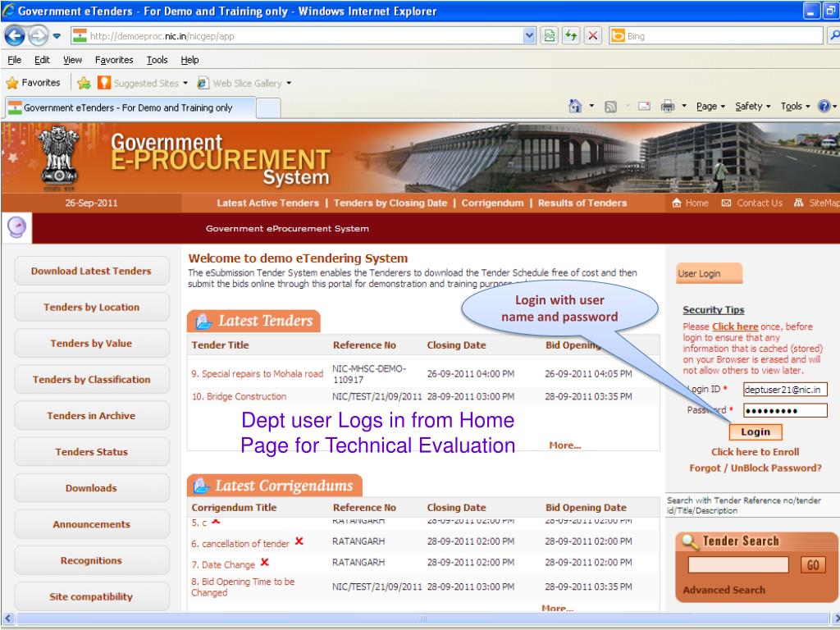
Task: Open the Tenders by Location page
Action: point(91,308)
